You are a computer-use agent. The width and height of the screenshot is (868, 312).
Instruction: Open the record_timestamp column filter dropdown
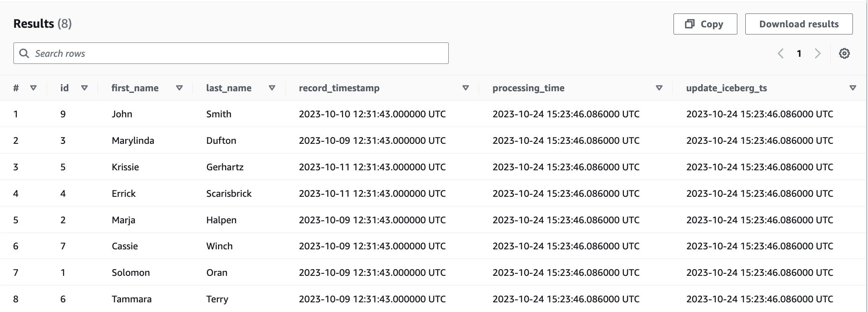point(466,88)
